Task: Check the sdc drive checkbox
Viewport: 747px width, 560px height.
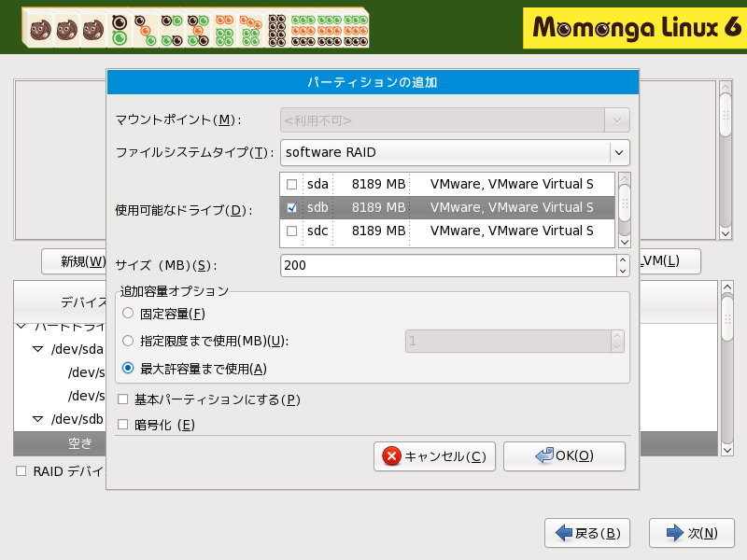Action: 291,231
